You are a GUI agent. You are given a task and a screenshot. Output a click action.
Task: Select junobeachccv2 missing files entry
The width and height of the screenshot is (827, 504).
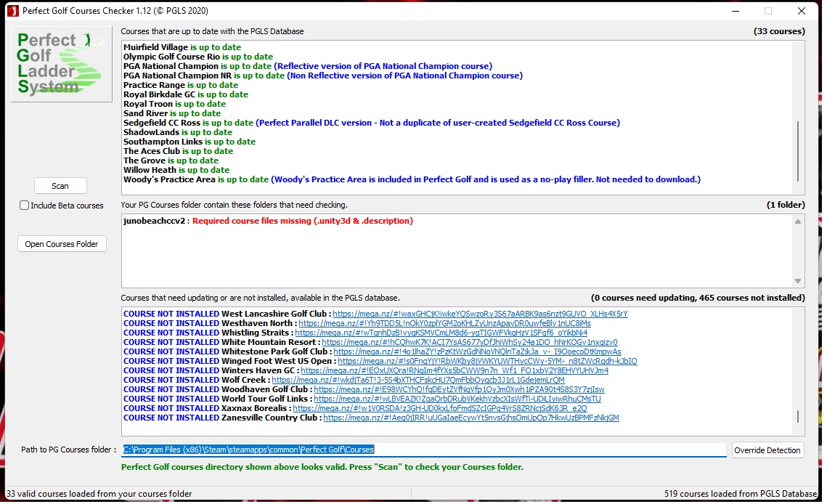click(x=268, y=221)
